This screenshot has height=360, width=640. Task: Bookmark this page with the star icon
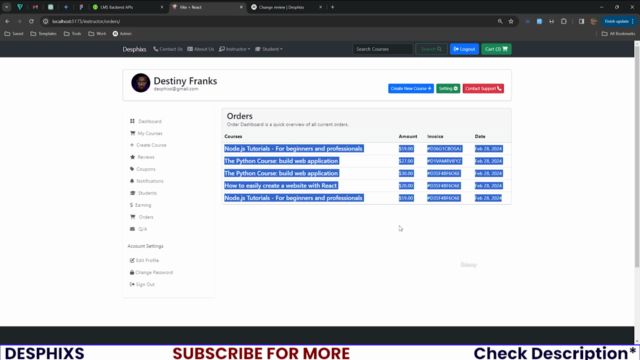point(511,21)
